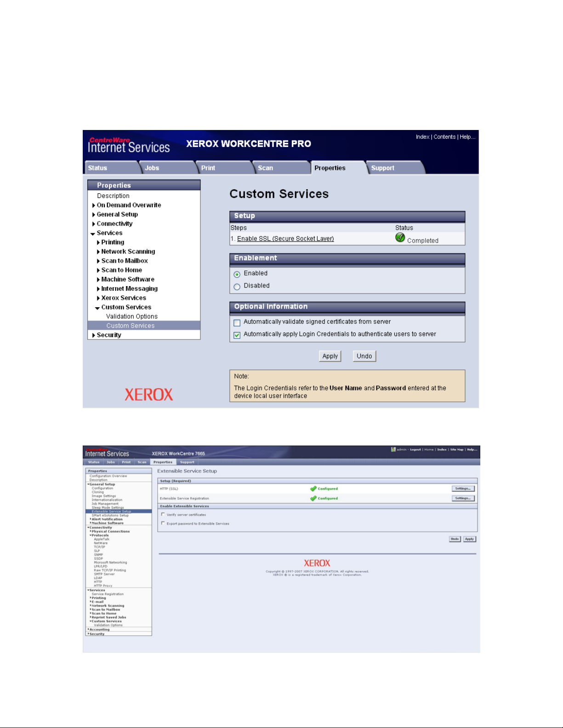Image resolution: width=563 pixels, height=728 pixels.
Task: Click the Configured checkmark in the HTTP (SSL) row
Action: point(313,489)
